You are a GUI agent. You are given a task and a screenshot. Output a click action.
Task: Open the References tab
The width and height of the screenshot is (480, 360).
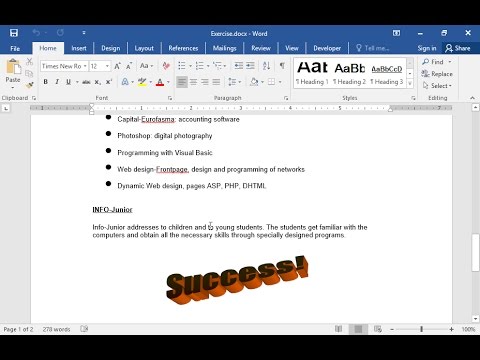pos(183,48)
